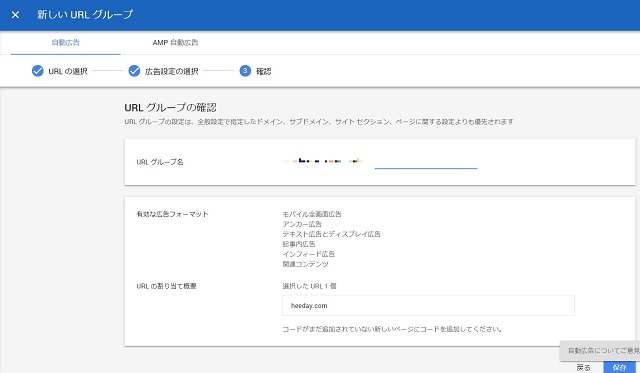Screen dimensions: 640x373
Task: Click 選択した URL 1 個 text
Action: (x=309, y=286)
